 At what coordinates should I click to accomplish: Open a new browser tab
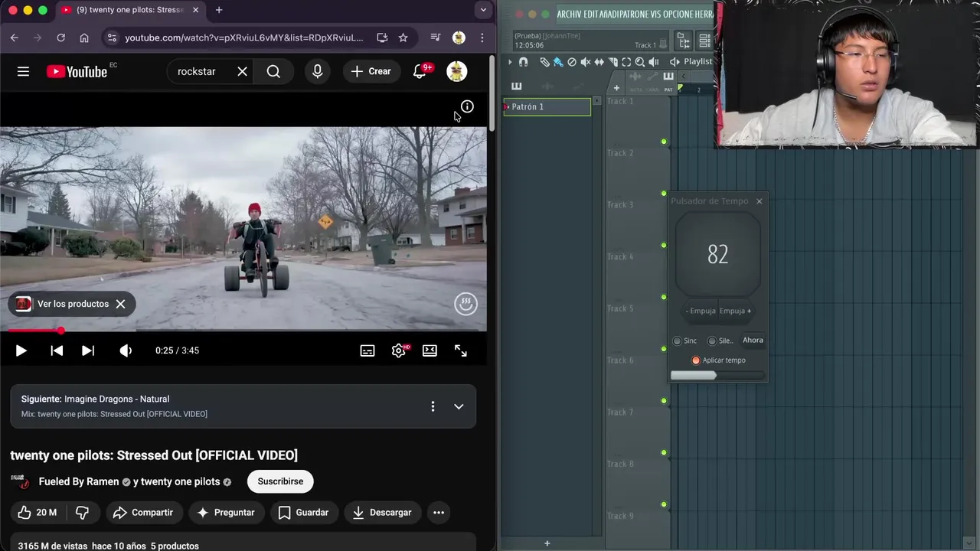tap(219, 10)
